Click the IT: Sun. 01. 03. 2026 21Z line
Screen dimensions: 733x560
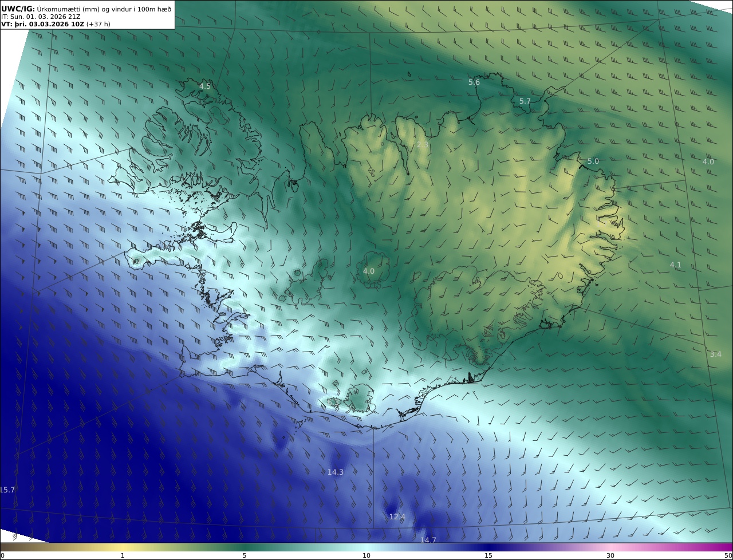tap(41, 17)
